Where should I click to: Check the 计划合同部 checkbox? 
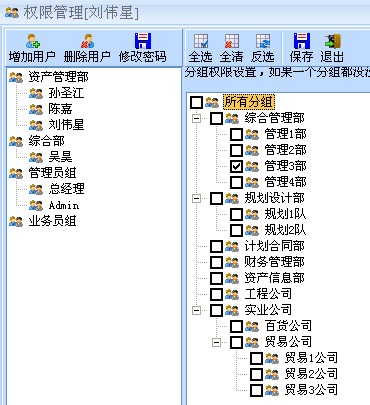pyautogui.click(x=216, y=246)
